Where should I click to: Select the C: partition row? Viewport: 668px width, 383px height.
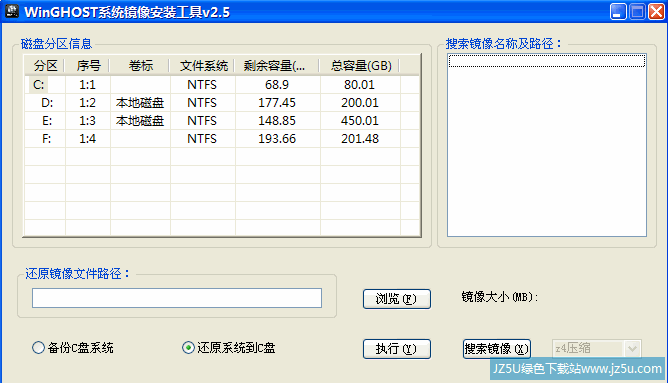[x=222, y=85]
